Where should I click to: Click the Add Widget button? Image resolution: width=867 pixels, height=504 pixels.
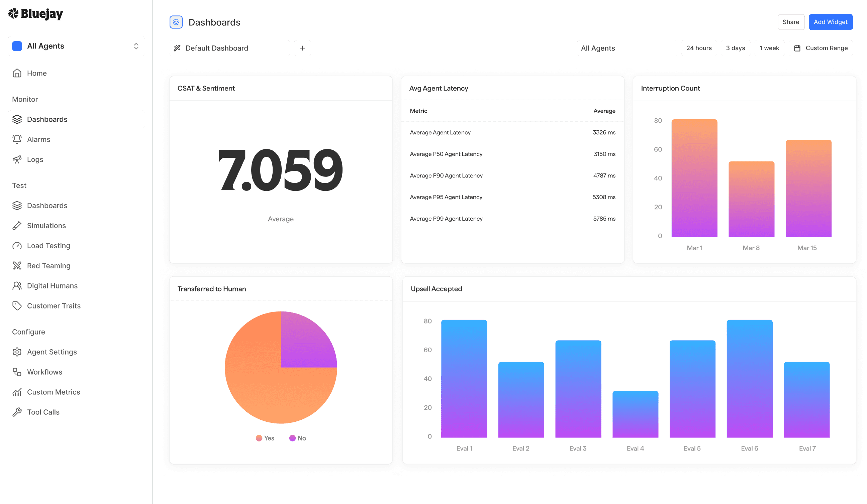830,22
